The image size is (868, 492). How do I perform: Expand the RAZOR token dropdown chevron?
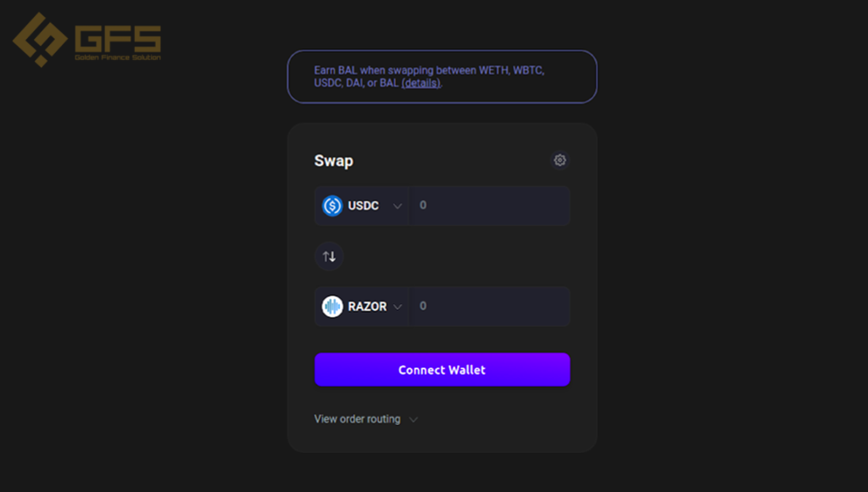point(398,307)
